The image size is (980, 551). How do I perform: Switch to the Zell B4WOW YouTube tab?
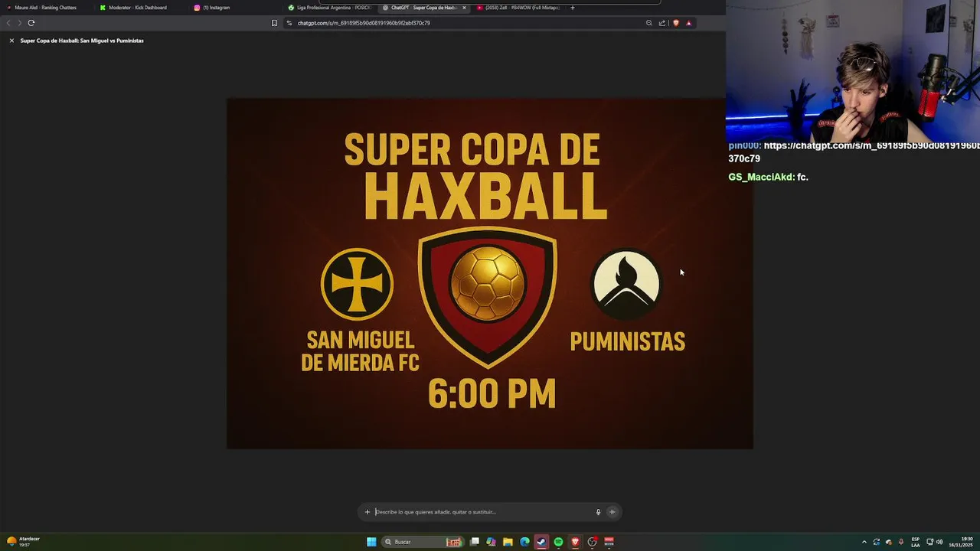[x=518, y=8]
